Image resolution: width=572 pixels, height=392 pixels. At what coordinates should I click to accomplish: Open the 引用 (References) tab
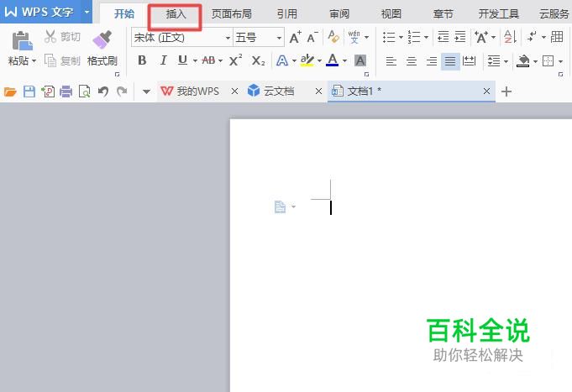286,14
